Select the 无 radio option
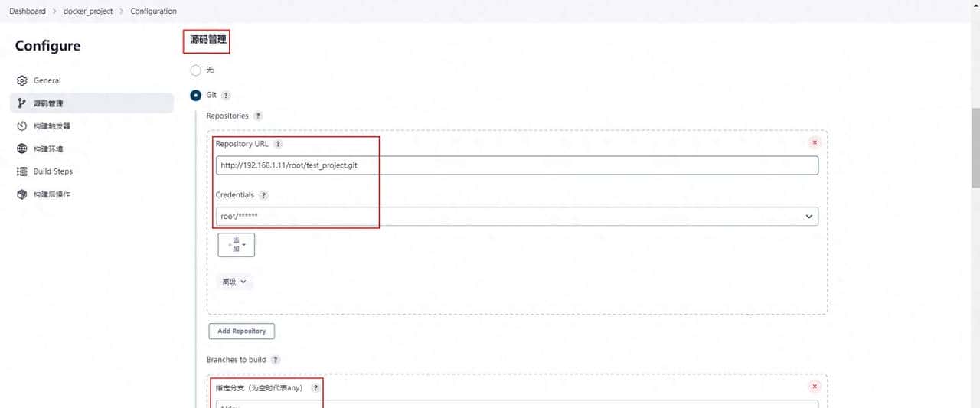The image size is (980, 408). tap(195, 70)
